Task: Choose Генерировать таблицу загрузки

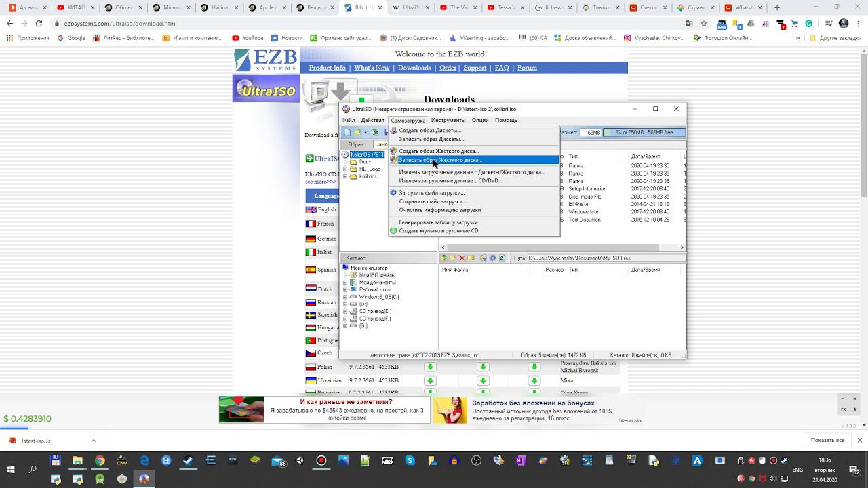Action: pos(473,222)
